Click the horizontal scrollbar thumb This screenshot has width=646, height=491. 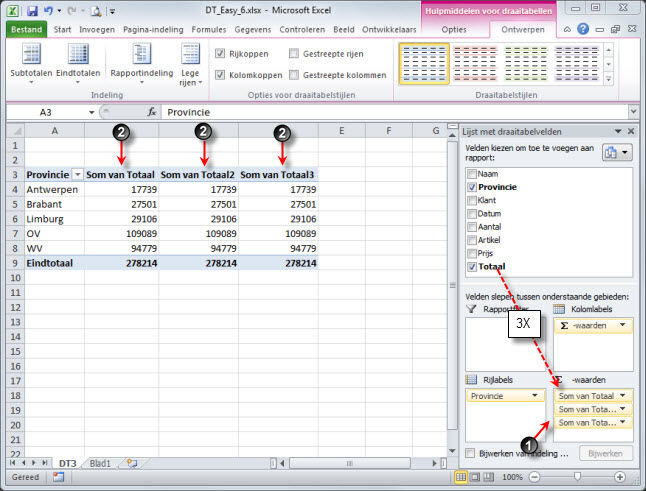(x=349, y=463)
